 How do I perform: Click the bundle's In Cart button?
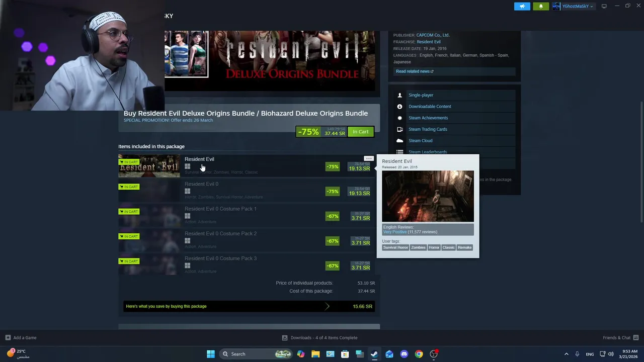[360, 132]
